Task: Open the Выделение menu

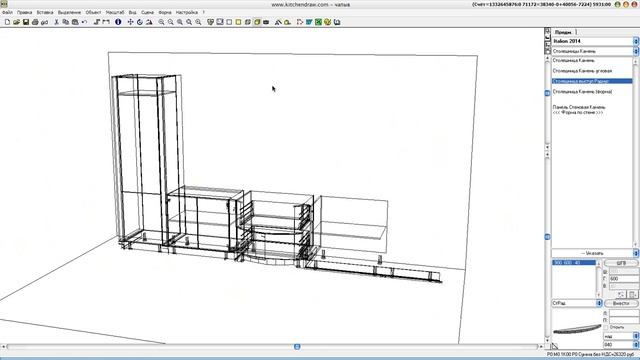Action: (x=69, y=12)
